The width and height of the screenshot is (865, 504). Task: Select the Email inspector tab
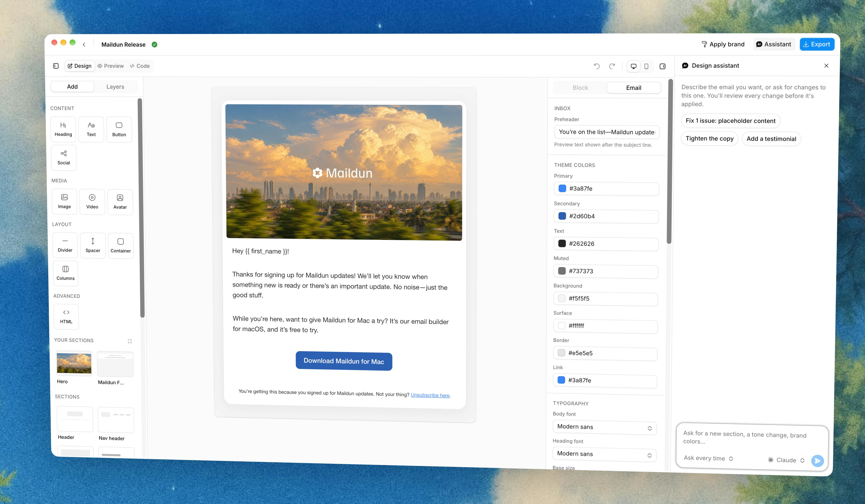tap(634, 88)
